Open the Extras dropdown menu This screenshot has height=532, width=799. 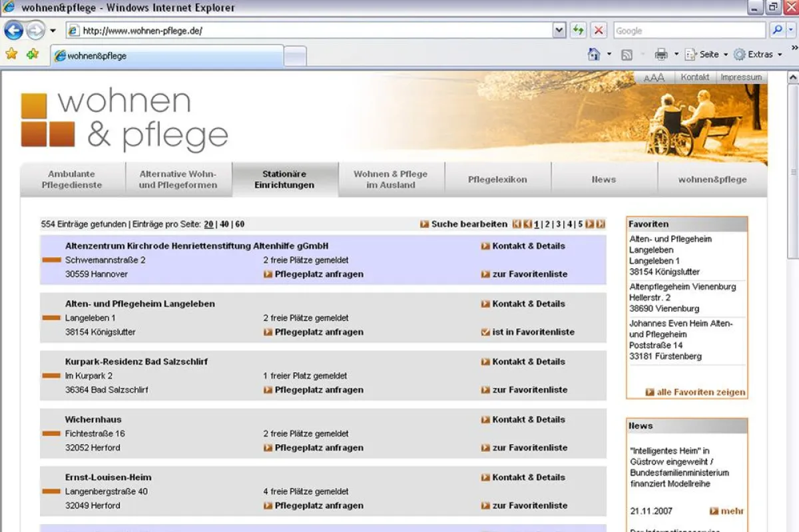pyautogui.click(x=758, y=55)
